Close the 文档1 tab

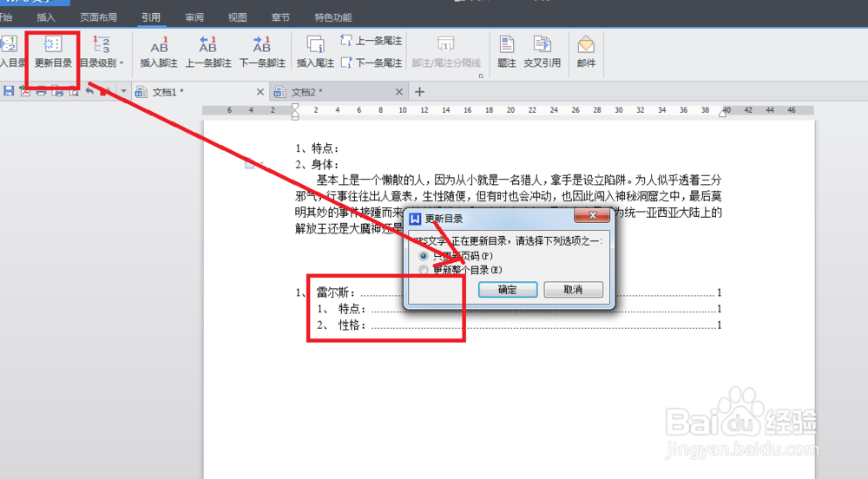(x=260, y=92)
